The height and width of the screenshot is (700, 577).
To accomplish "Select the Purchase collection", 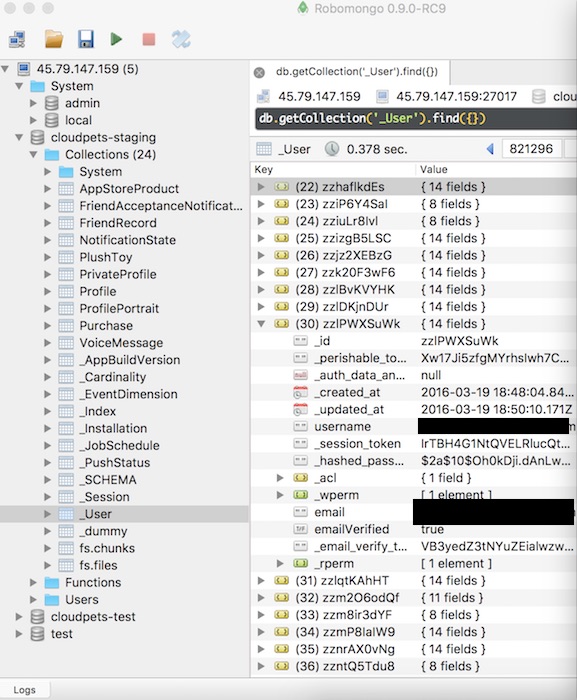I will 106,325.
